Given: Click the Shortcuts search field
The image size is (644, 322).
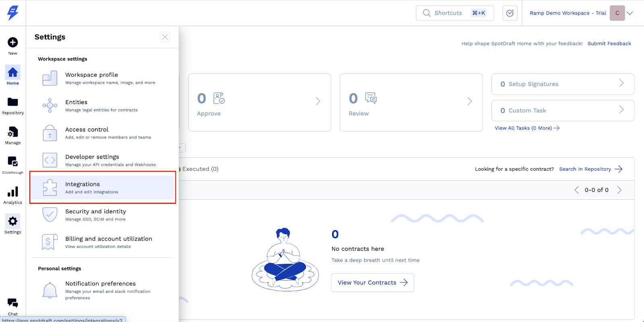Looking at the screenshot, I should [x=455, y=13].
